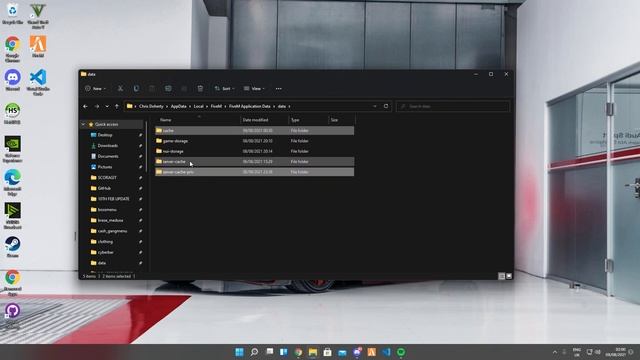The image size is (640, 360).
Task: Open Desktop in Quick access
Action: tap(104, 135)
